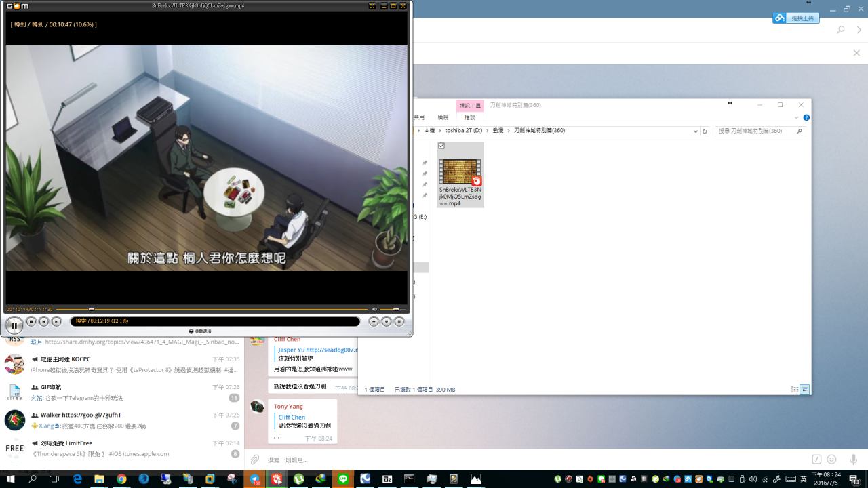This screenshot has height=488, width=868.
Task: Close the chat panel with the X
Action: [x=856, y=52]
